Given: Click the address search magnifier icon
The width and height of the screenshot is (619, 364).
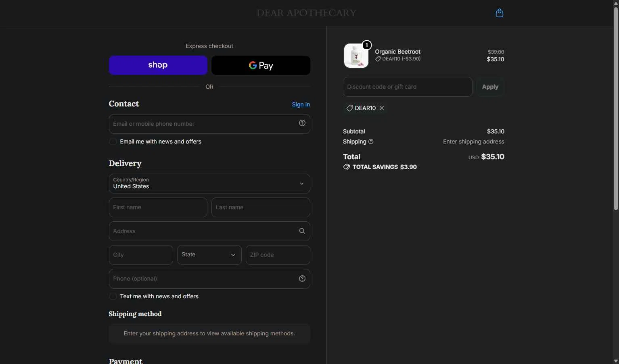Looking at the screenshot, I should coord(302,231).
